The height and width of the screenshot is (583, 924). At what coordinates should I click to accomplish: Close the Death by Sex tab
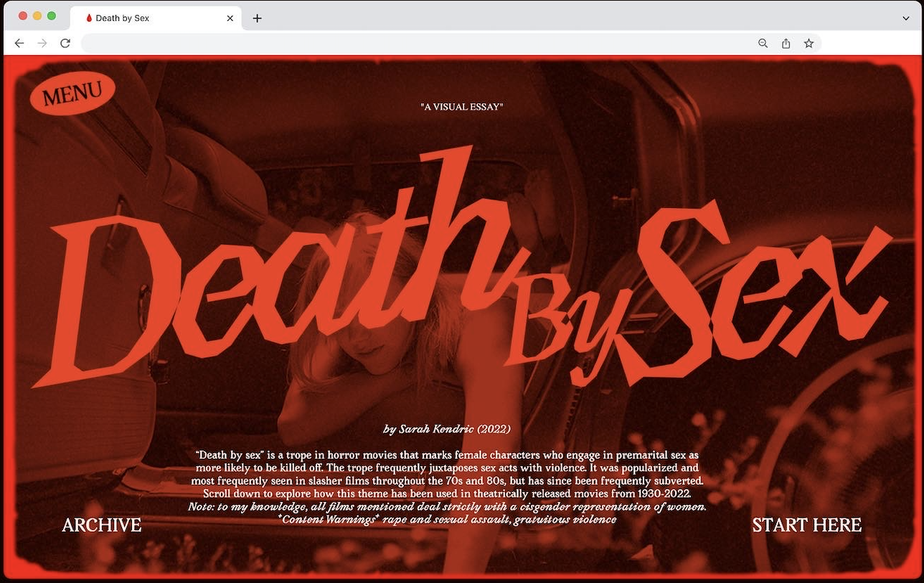230,18
